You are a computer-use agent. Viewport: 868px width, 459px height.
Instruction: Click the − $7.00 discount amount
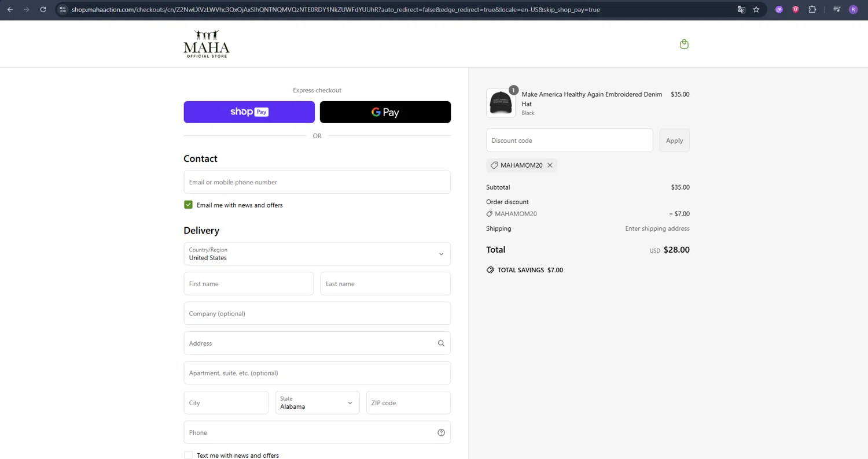[679, 214]
